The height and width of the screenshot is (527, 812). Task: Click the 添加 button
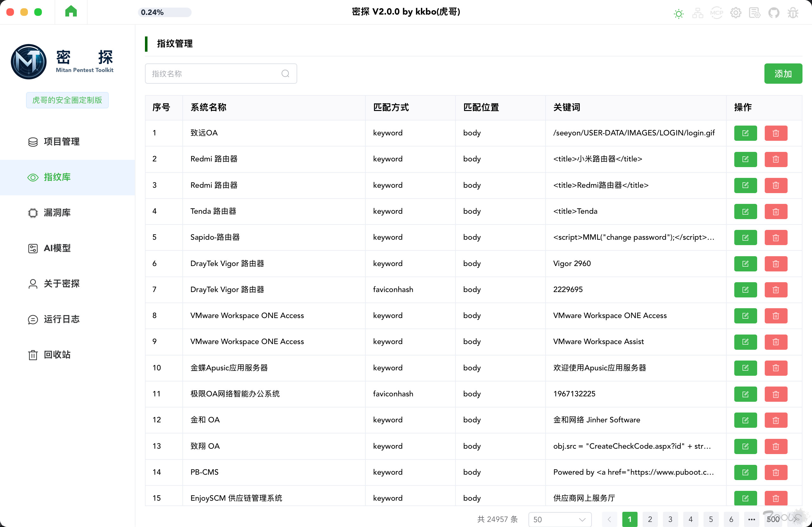point(783,74)
